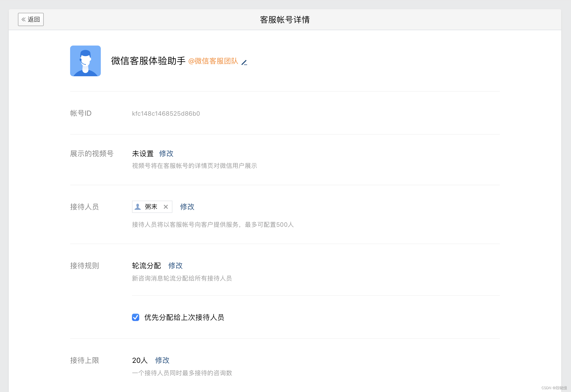Screen dimensions: 571x392
Task: Click the customer service avatar image
Action: click(85, 61)
